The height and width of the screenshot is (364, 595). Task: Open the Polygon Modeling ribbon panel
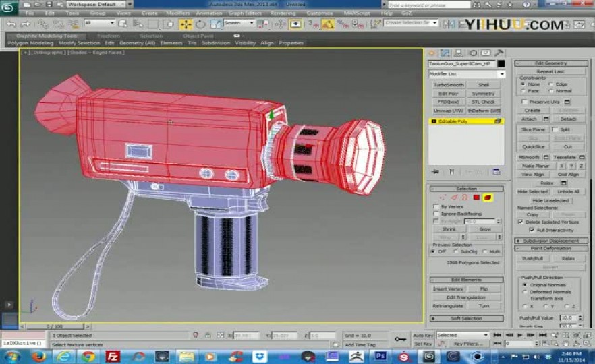point(30,43)
